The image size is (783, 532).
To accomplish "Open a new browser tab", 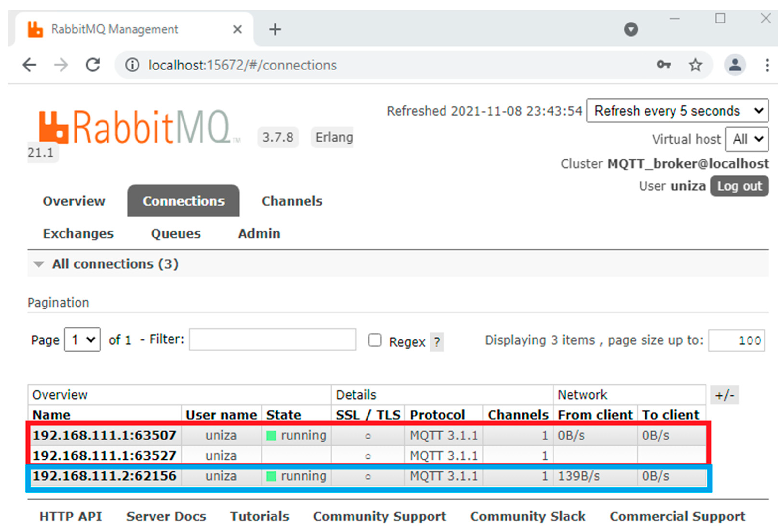I will (275, 30).
